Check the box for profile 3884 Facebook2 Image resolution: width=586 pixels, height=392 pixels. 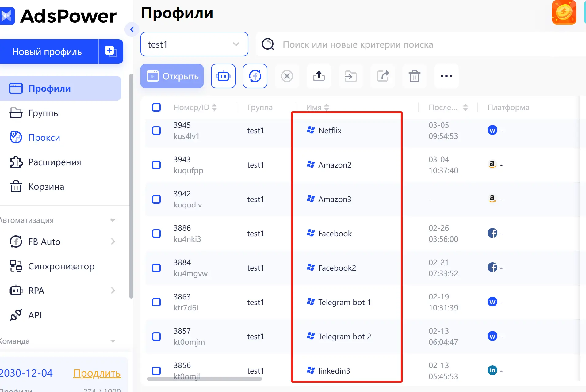[x=156, y=268]
